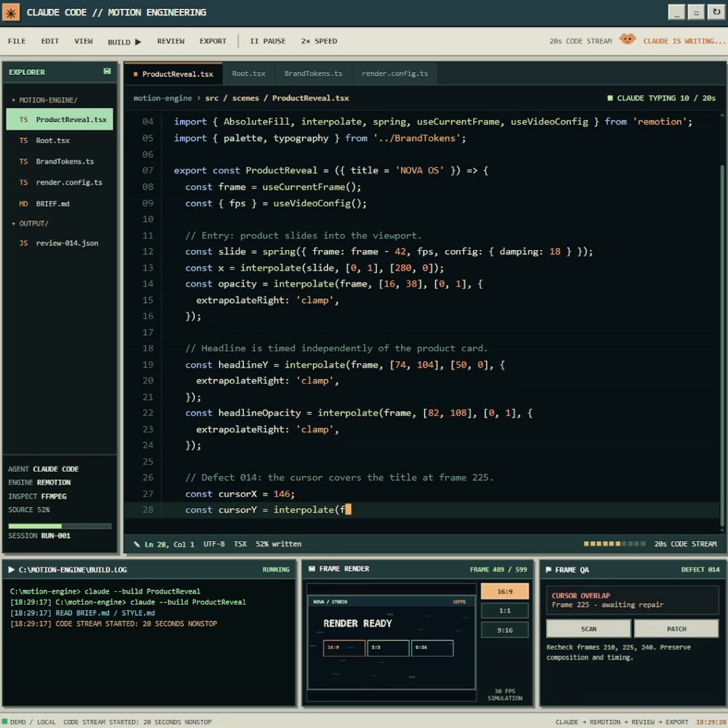Click the editor vertical scrollbar

[722, 346]
